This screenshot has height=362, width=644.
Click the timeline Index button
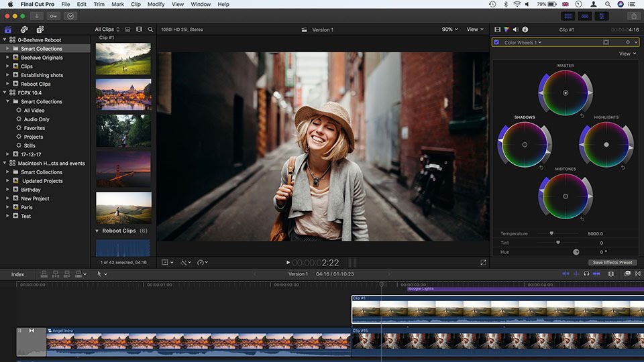pyautogui.click(x=17, y=274)
